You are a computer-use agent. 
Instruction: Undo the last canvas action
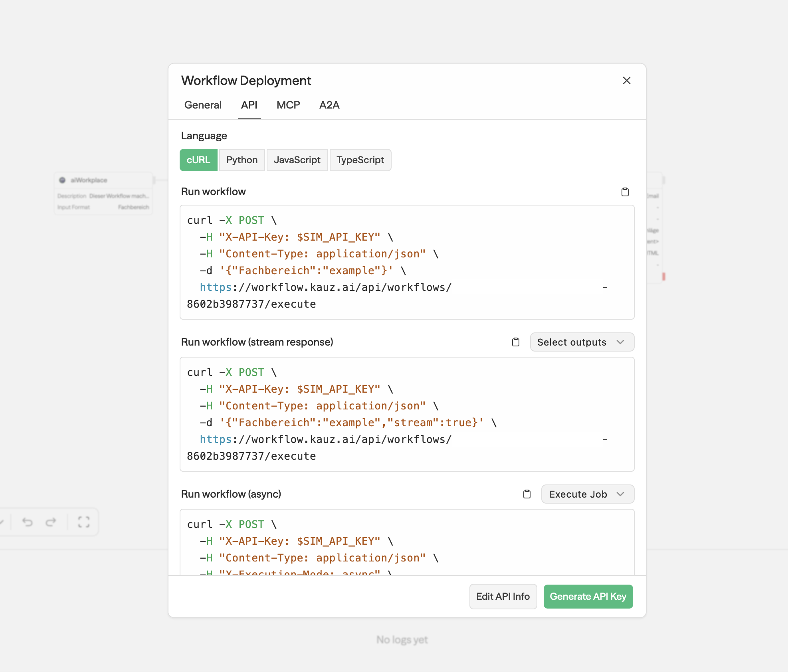[27, 522]
